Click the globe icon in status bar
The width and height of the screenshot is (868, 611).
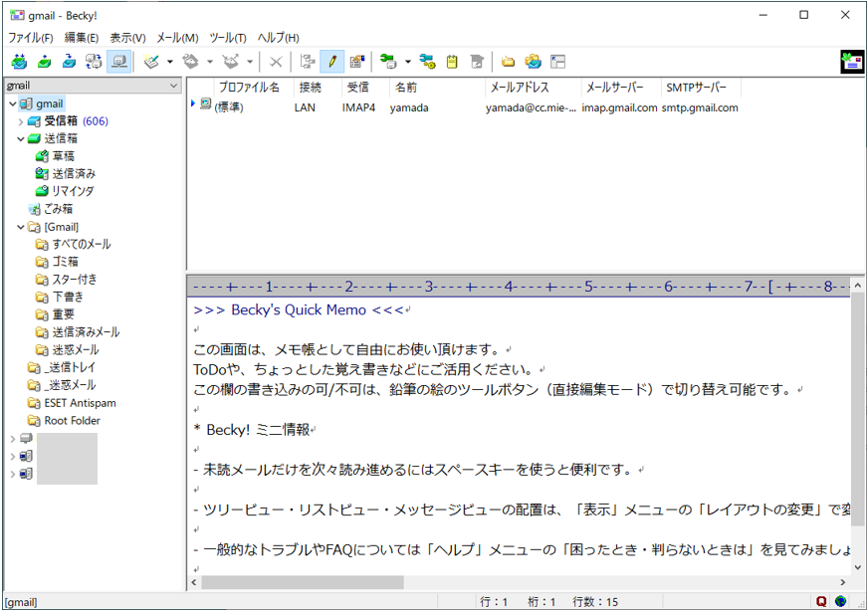coord(840,601)
